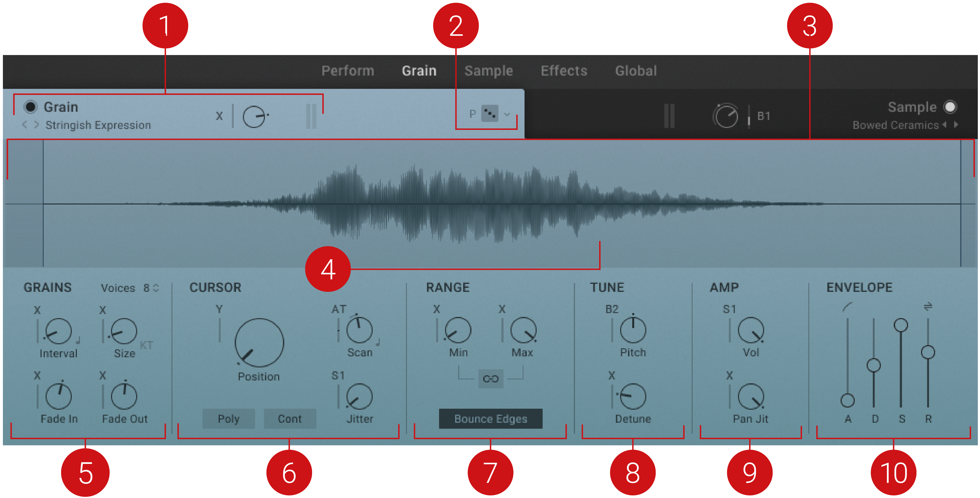Viewport: 980px width, 498px height.
Task: Toggle the Grain module power button
Action: [30, 107]
